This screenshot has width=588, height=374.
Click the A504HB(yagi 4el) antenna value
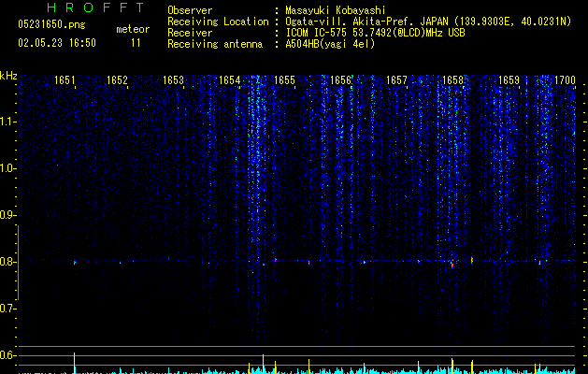330,44
